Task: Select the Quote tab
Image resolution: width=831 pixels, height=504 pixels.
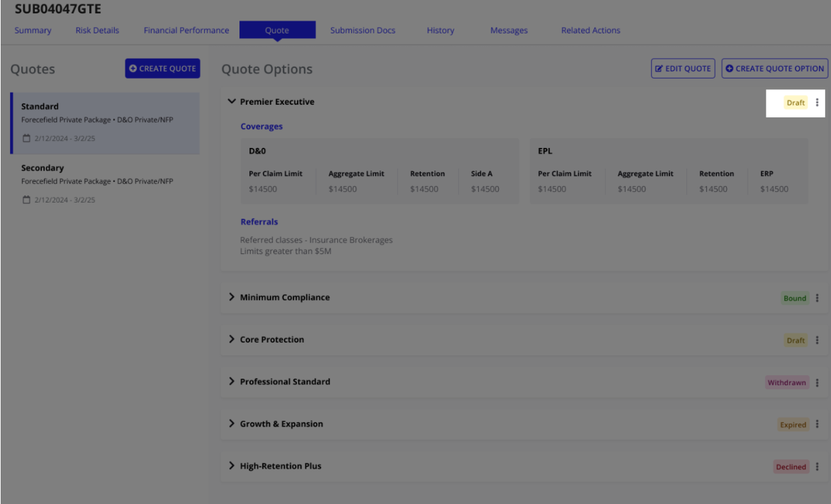Action: coord(277,31)
